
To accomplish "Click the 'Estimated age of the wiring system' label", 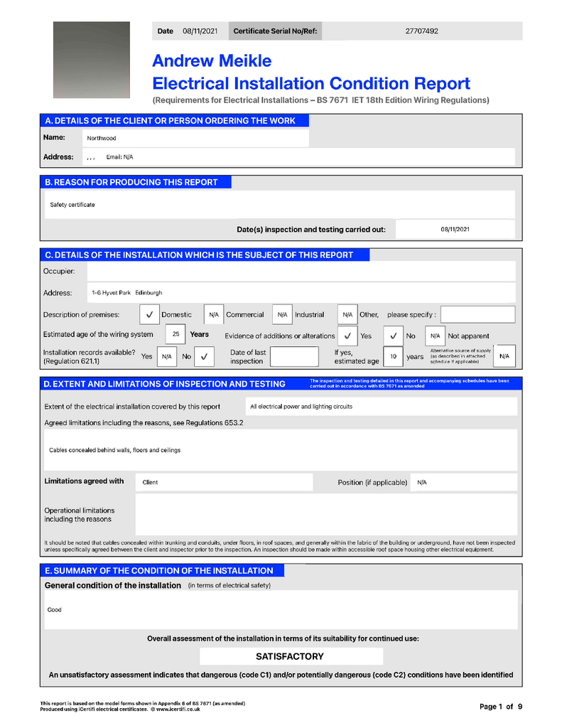I will [98, 334].
